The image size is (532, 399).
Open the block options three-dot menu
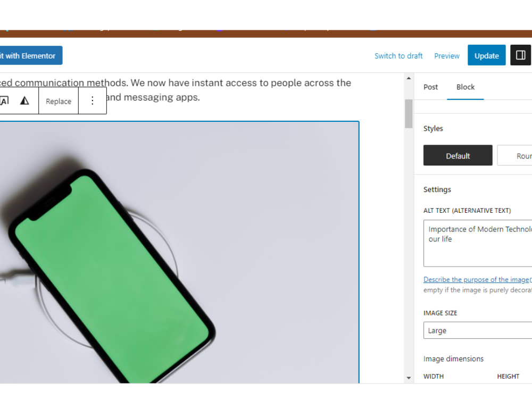[92, 101]
